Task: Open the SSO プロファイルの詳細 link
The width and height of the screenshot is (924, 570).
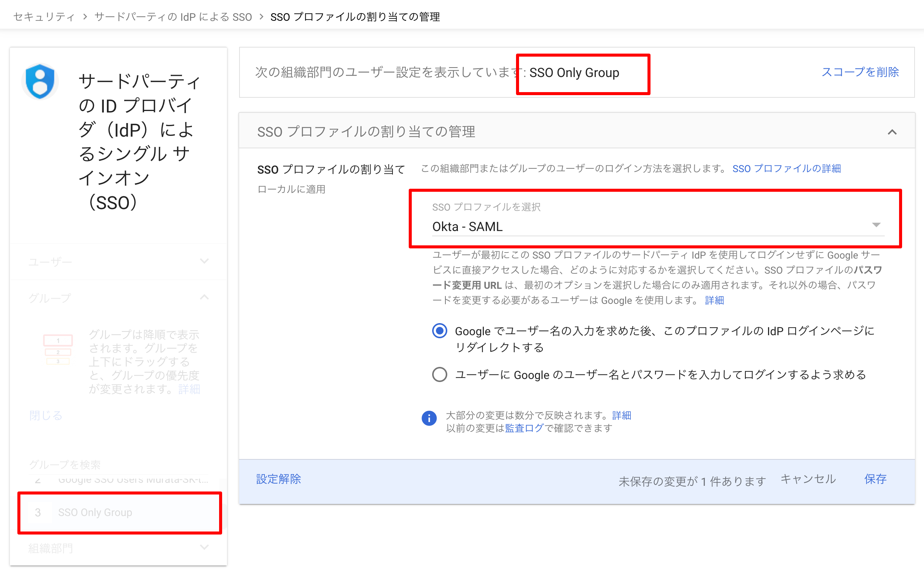Action: [786, 168]
